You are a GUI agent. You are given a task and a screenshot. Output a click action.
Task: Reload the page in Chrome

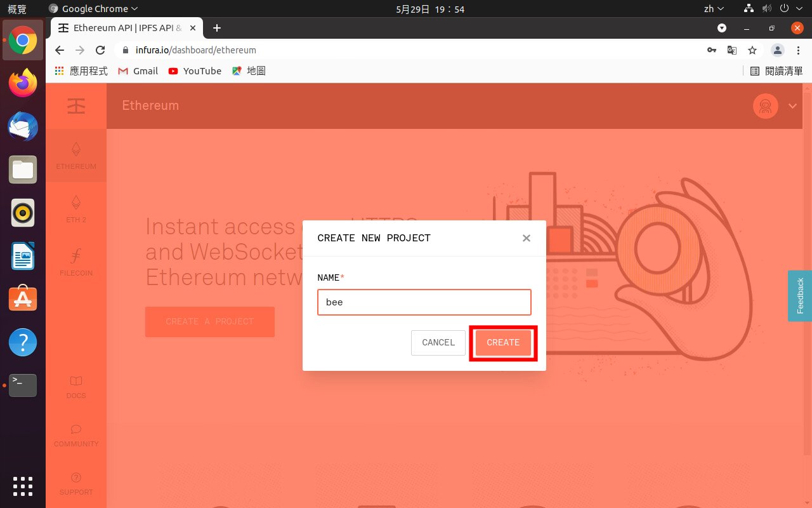click(100, 50)
